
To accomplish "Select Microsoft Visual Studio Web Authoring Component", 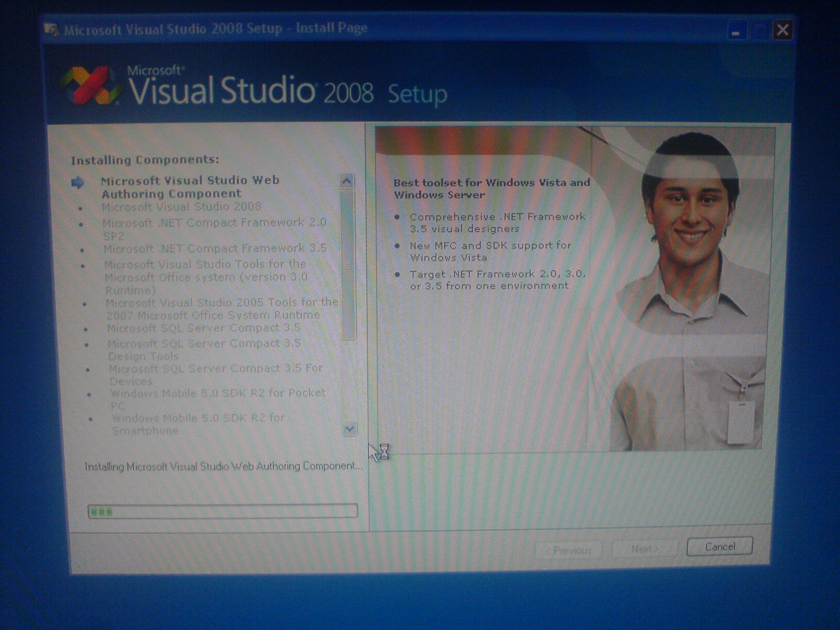I will coord(190,187).
